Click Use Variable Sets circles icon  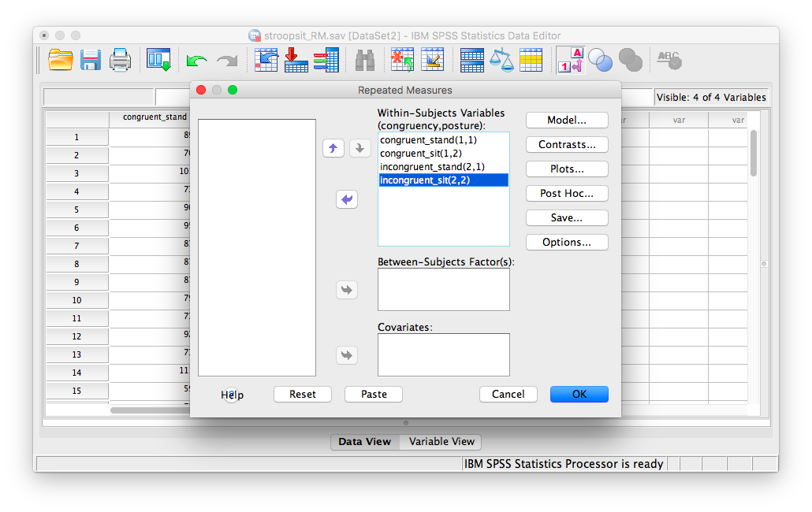point(600,61)
